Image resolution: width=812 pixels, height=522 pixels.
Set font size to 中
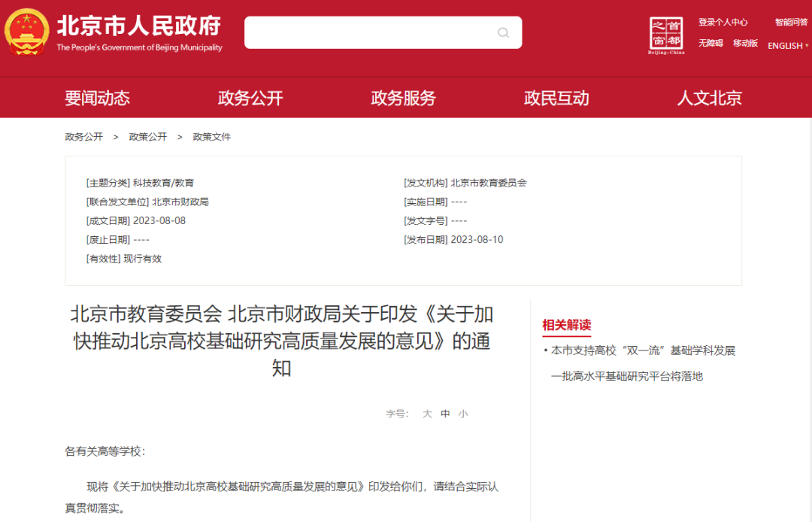(x=445, y=414)
